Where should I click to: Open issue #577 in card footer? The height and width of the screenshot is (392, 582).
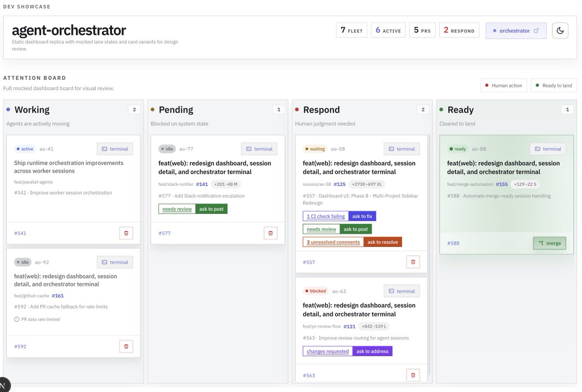coord(164,233)
